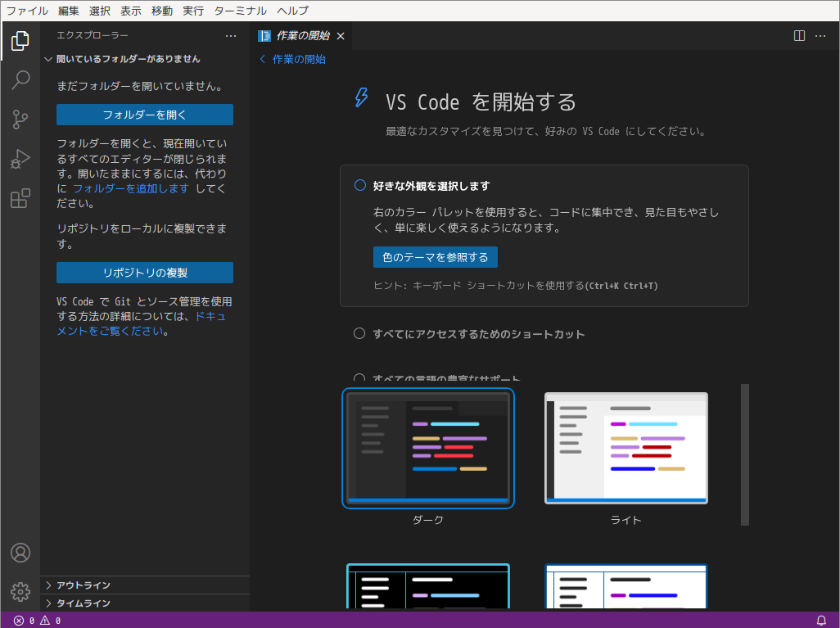Open the 表示 menu
The height and width of the screenshot is (628, 840).
(x=131, y=11)
